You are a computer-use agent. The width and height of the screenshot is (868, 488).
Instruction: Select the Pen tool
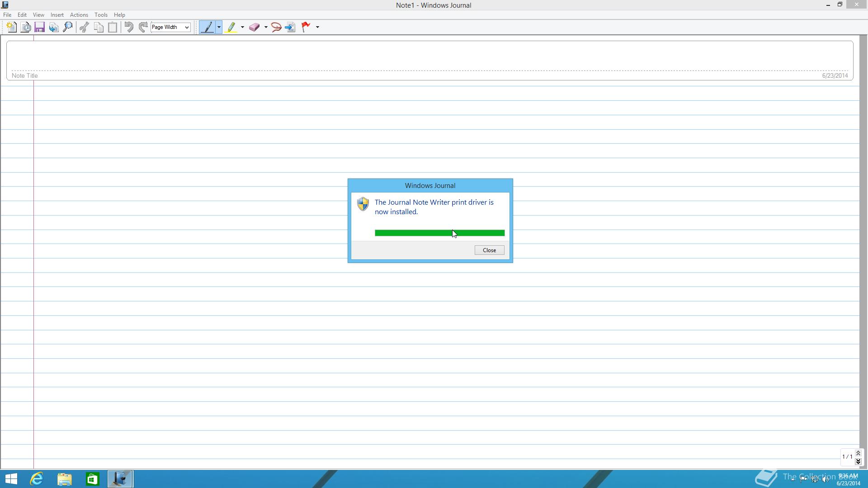click(208, 27)
